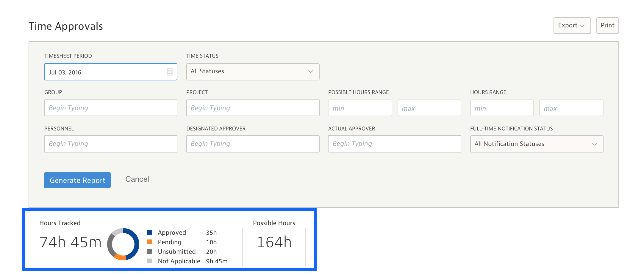Click the Personnel input field
Viewport: 644px width, 277px height.
(110, 144)
